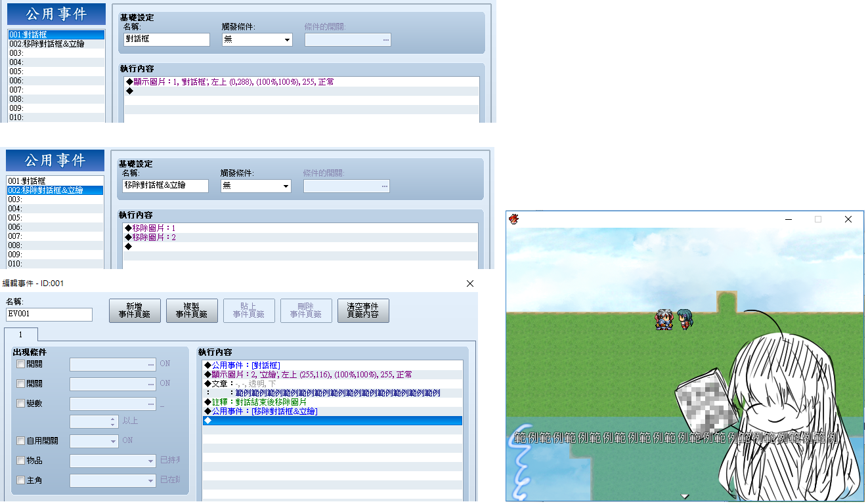This screenshot has height=504, width=868.
Task: Click the event 名稱 field containing EV001
Action: (x=49, y=314)
